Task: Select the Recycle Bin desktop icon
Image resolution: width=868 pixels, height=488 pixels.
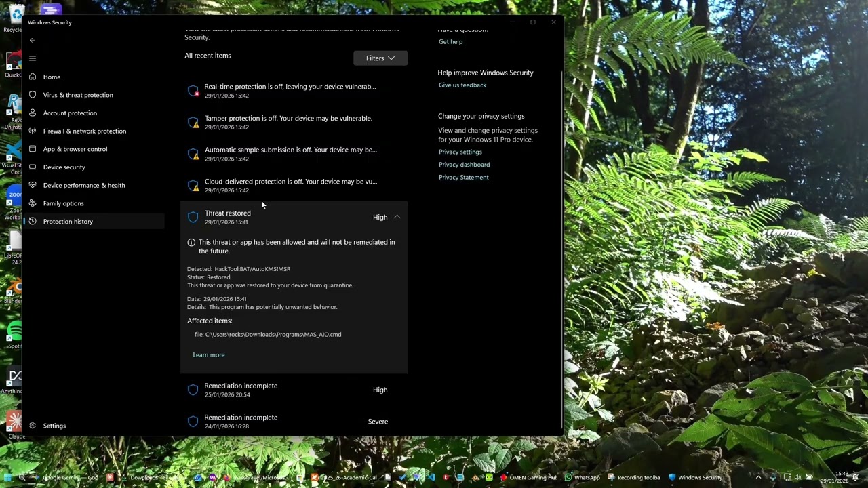Action: [x=13, y=19]
